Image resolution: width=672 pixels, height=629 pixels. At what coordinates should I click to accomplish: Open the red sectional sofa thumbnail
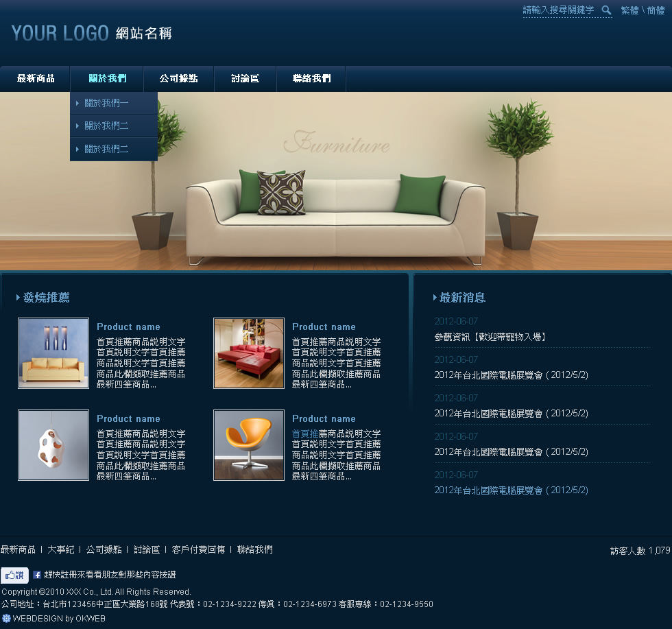249,353
